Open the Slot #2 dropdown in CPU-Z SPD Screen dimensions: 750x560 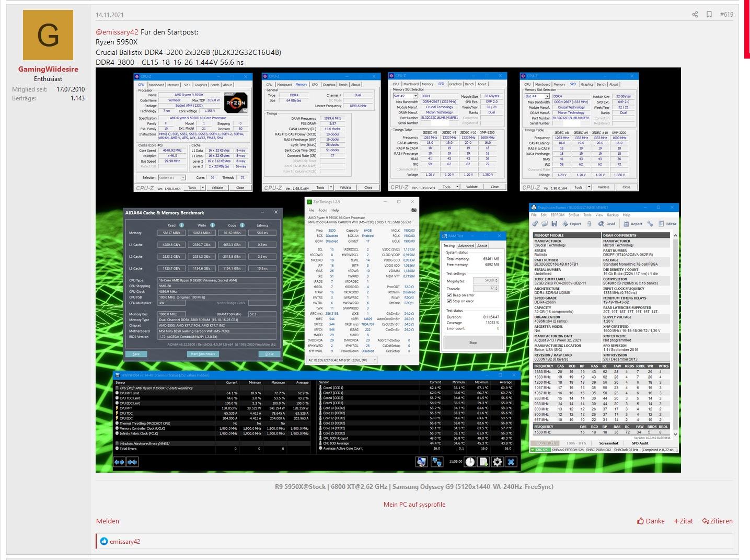pos(405,96)
